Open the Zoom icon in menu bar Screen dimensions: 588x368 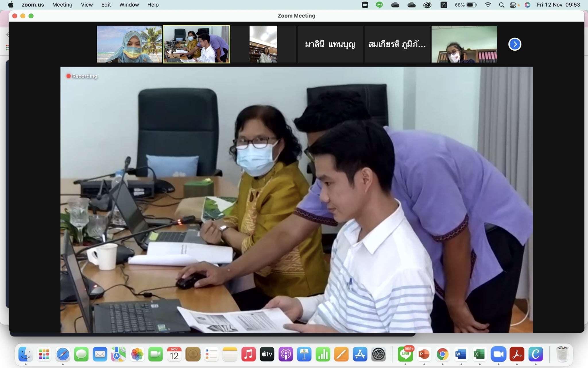click(x=365, y=5)
